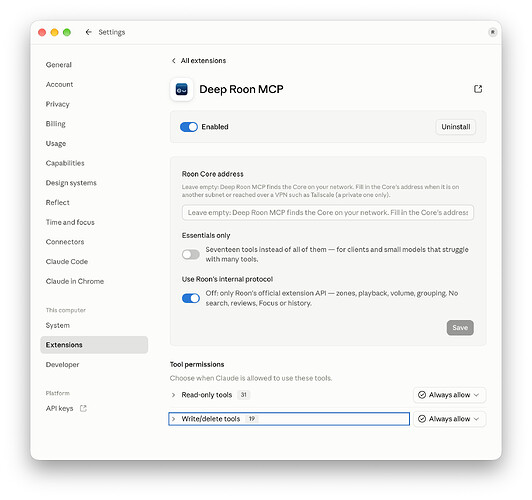532x500 pixels.
Task: Go back to All extensions
Action: (203, 61)
